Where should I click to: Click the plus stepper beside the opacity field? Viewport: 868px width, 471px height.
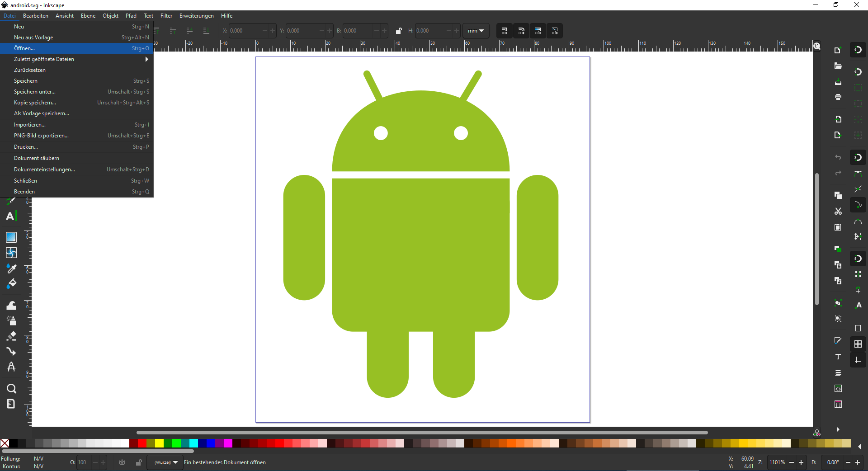pyautogui.click(x=104, y=462)
